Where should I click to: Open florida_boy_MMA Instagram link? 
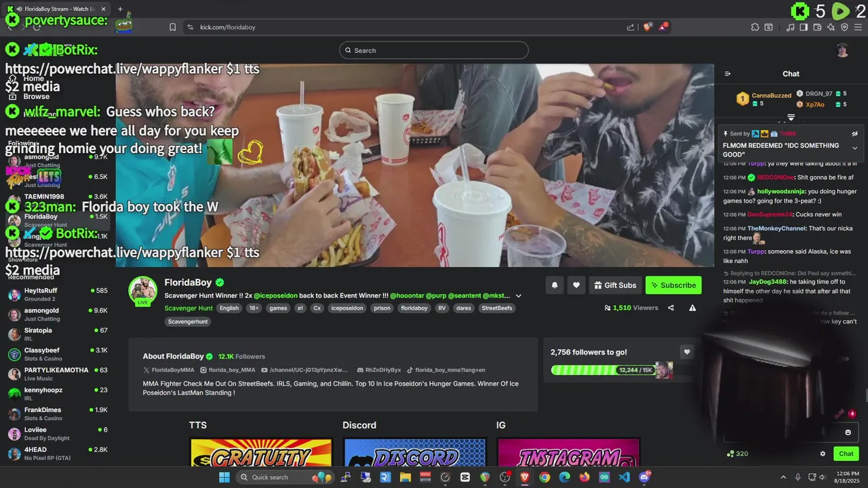point(228,370)
